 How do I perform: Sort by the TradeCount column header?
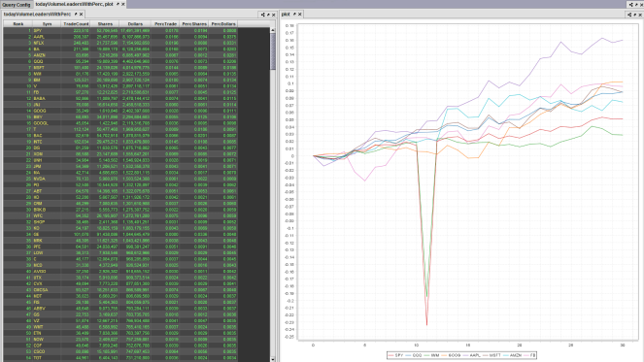click(x=76, y=24)
